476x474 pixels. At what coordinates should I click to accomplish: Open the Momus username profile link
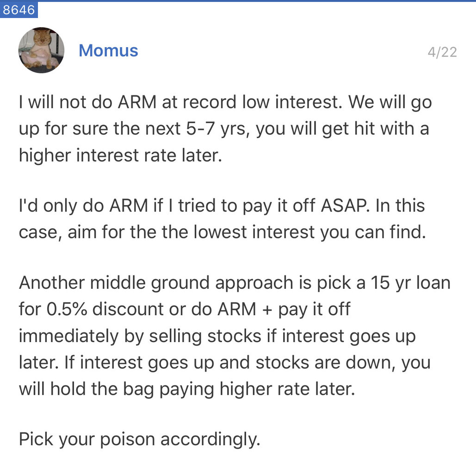pyautogui.click(x=108, y=50)
